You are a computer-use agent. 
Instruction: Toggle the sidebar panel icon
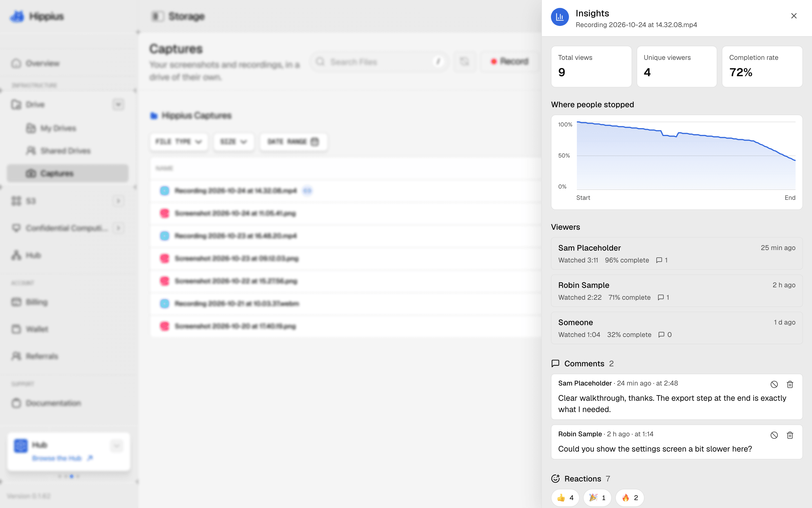[157, 16]
